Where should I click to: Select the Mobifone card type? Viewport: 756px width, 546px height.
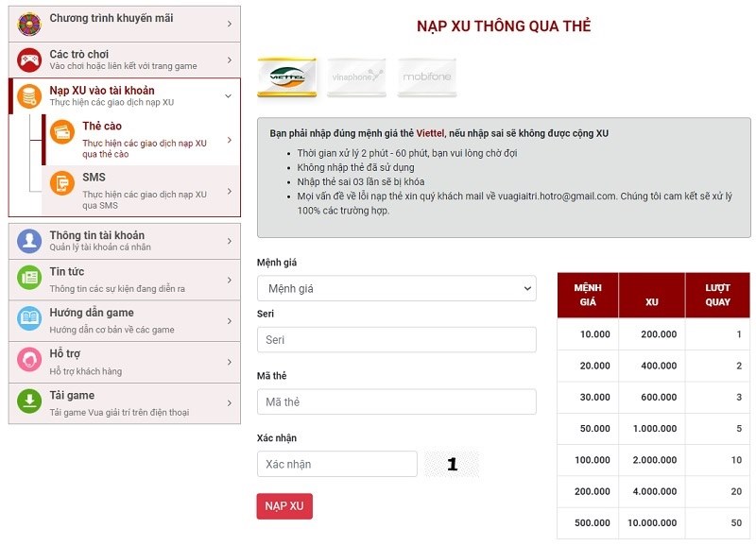point(427,77)
